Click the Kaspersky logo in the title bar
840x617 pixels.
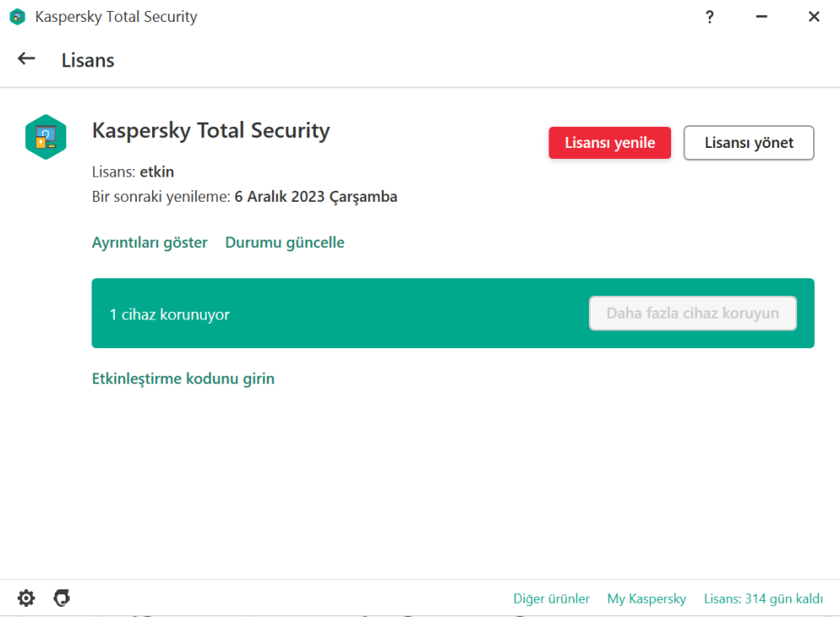coord(17,16)
